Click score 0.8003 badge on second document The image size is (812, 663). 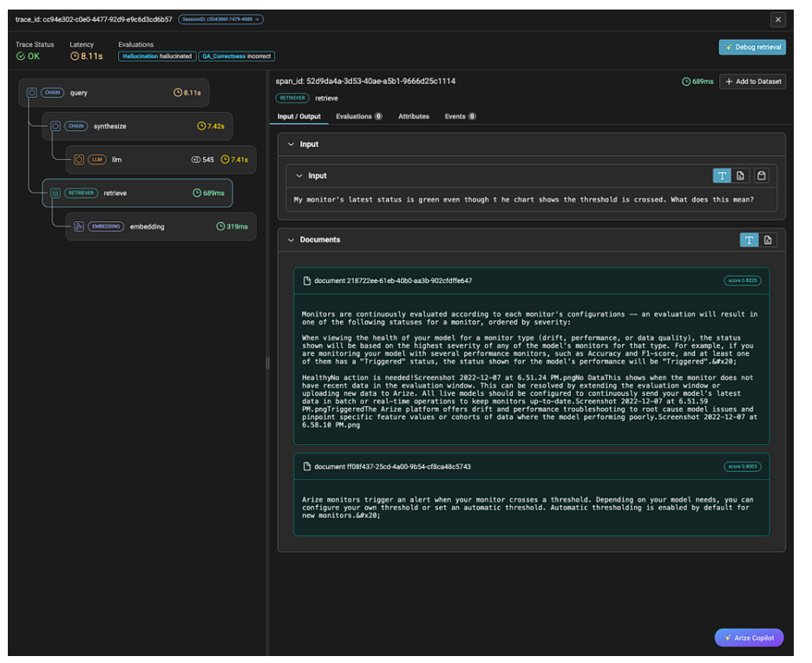742,467
